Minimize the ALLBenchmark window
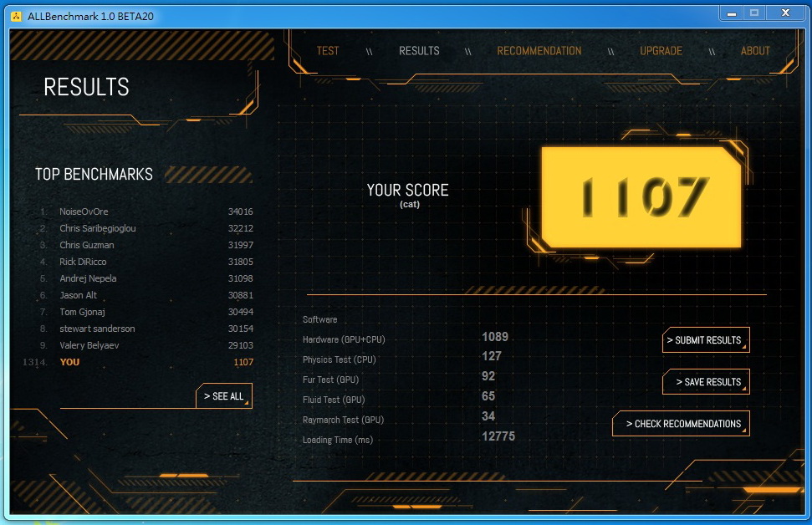This screenshot has height=525, width=812. 731,13
